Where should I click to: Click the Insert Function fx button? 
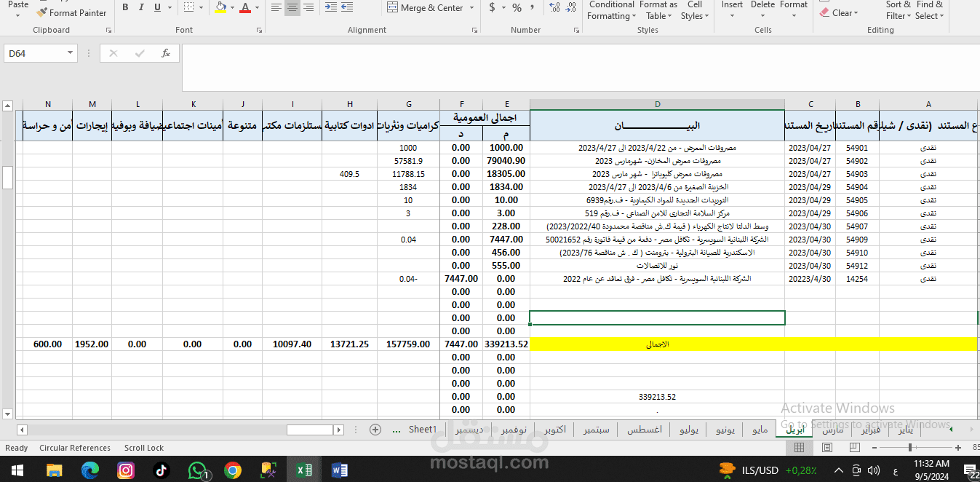pyautogui.click(x=166, y=53)
